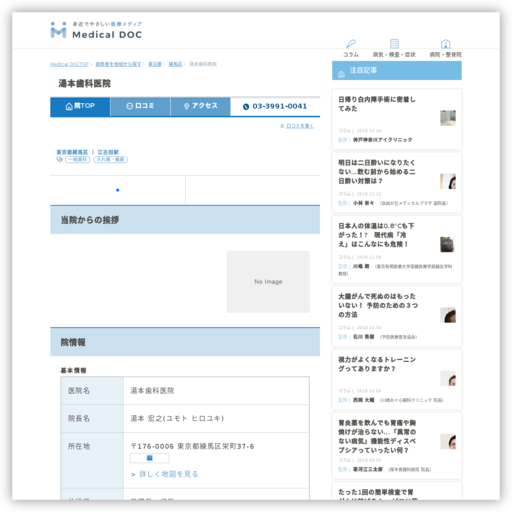
Task: Open the 東京都練馬区 area link
Action: 72,152
